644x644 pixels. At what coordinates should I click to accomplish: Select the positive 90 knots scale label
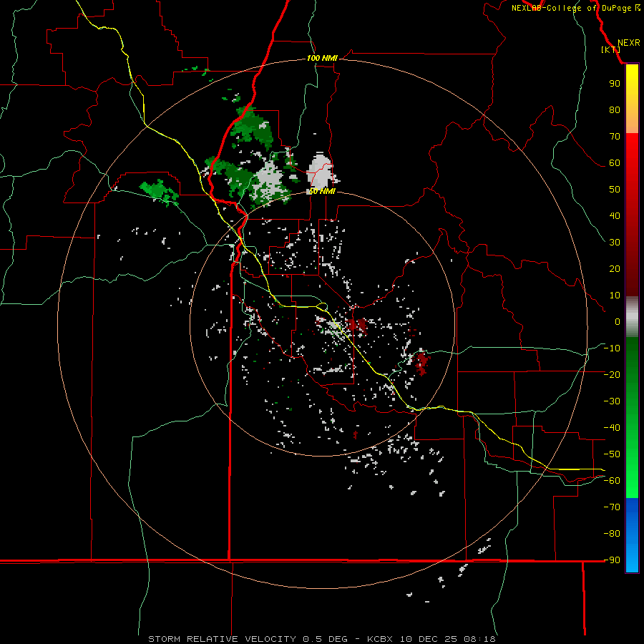click(615, 84)
